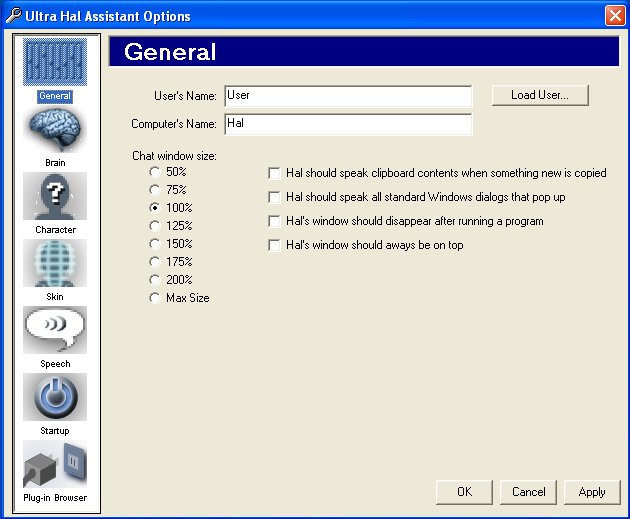Screen dimensions: 630x519
Task: Click the Cancel button
Action: coord(528,492)
